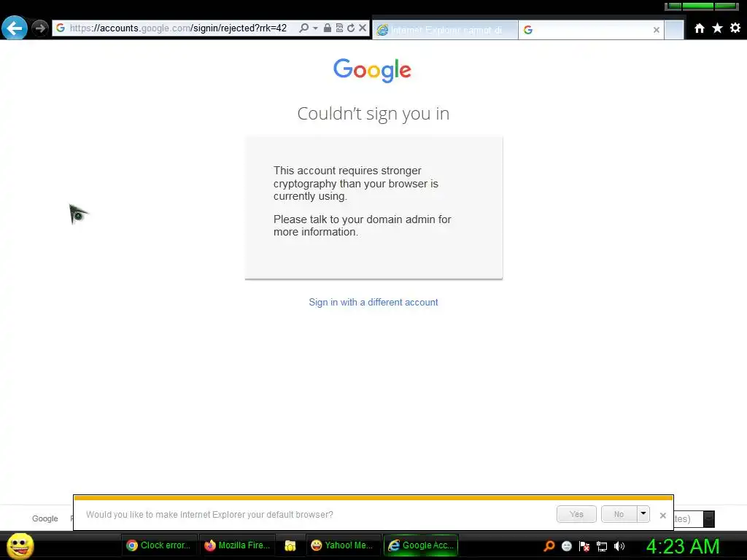The width and height of the screenshot is (747, 560).
Task: Switch to Mozilla Firefox taskbar item
Action: click(237, 545)
